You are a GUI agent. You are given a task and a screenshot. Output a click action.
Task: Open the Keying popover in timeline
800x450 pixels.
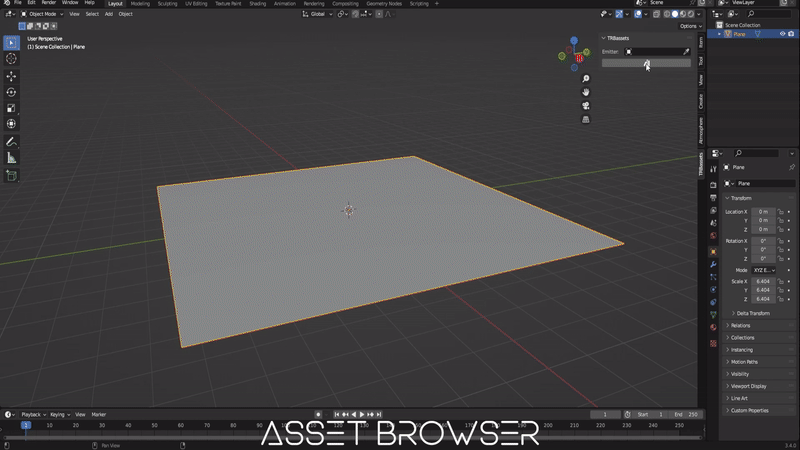click(60, 414)
